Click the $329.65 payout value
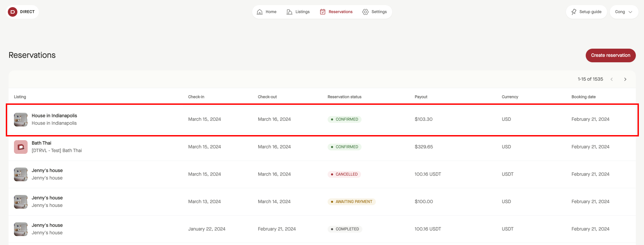This screenshot has height=245, width=644. pos(424,147)
